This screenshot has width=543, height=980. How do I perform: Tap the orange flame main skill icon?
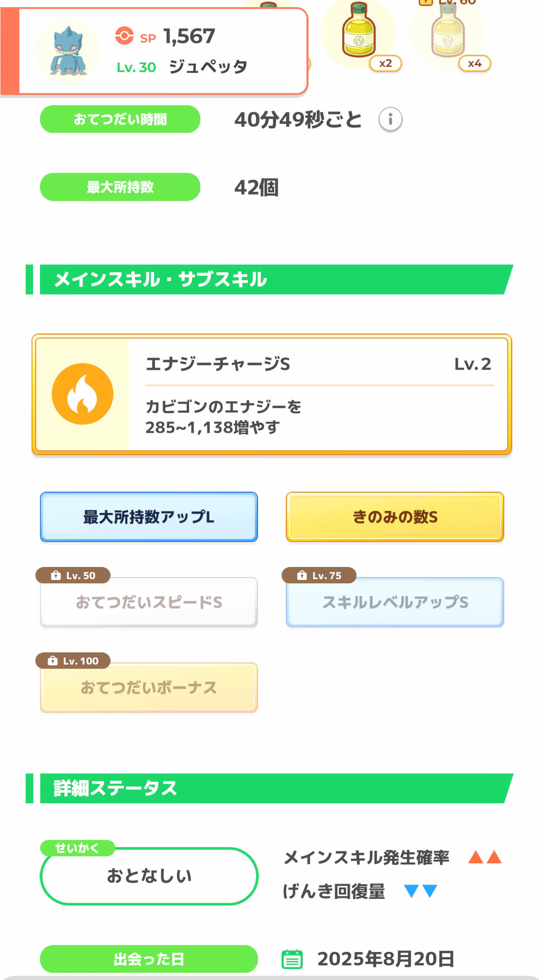point(83,394)
